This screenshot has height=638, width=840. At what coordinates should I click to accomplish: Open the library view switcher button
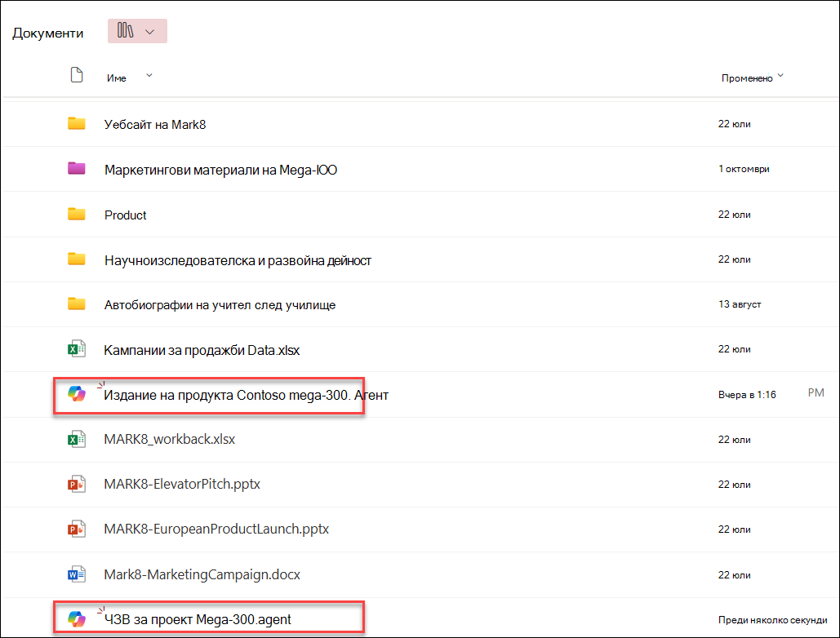tap(137, 31)
